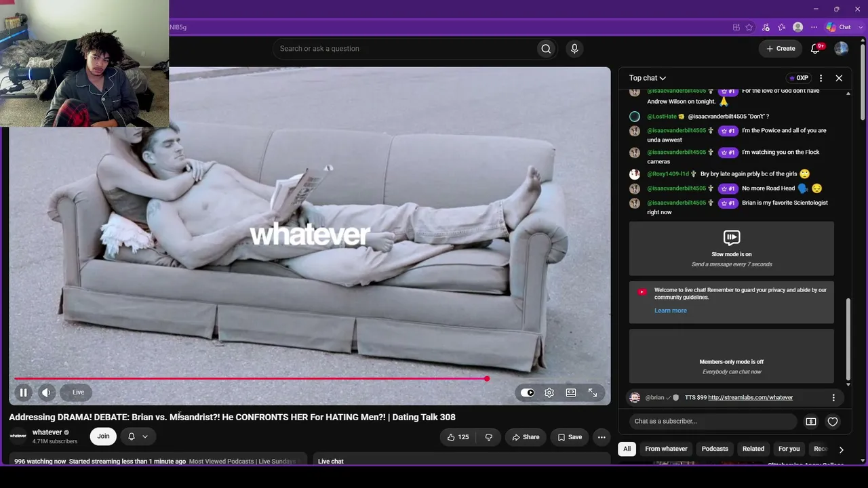Share the video
The width and height of the screenshot is (868, 488).
coord(526,437)
